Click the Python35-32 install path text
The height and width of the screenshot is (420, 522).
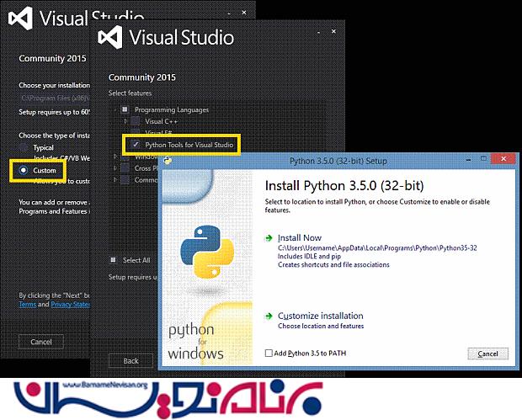(377, 248)
